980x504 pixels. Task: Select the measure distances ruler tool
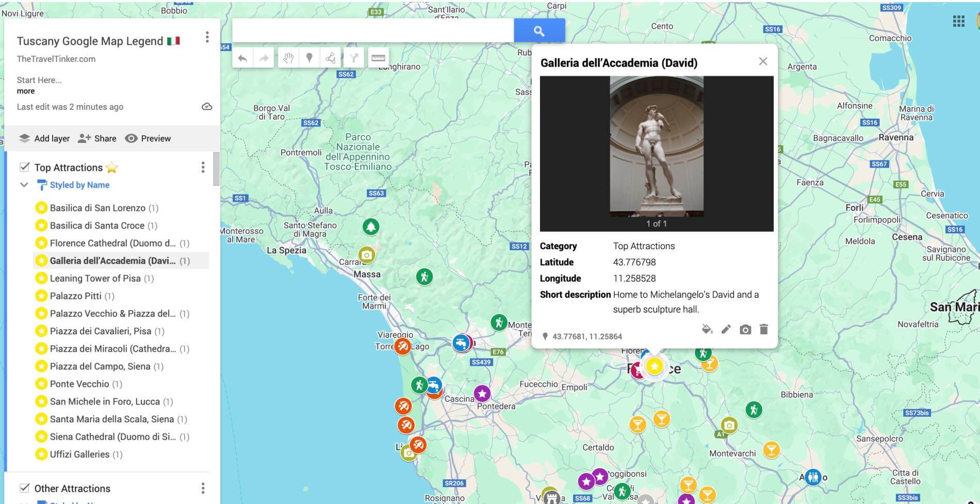point(378,58)
